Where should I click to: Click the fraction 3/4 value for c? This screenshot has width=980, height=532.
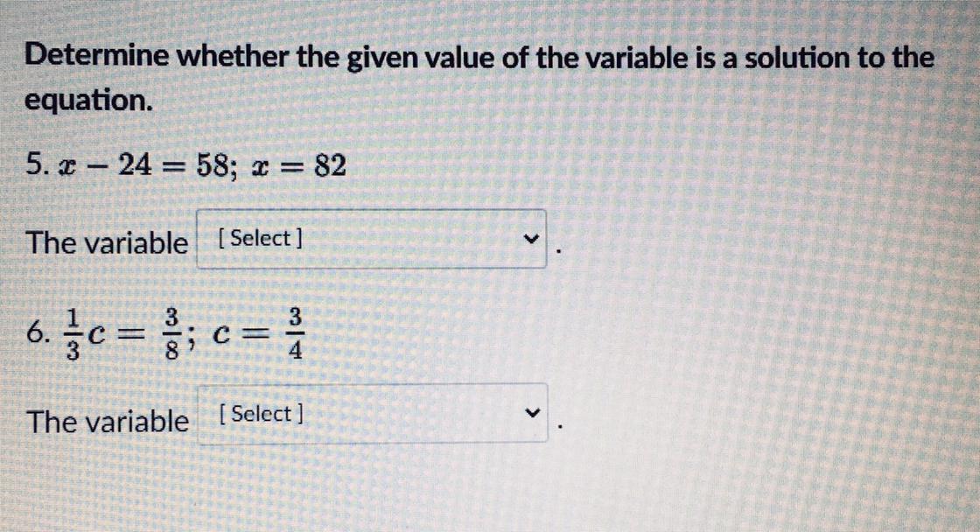(x=295, y=334)
